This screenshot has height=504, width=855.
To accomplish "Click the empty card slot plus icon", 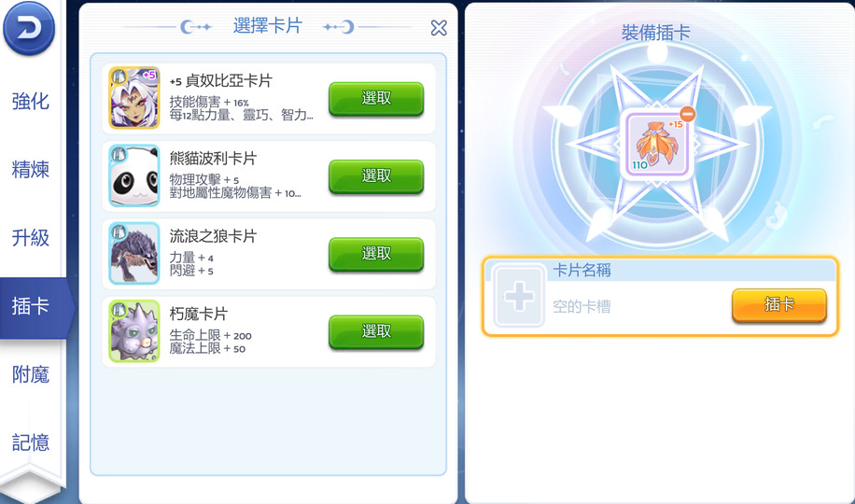I will [x=519, y=296].
